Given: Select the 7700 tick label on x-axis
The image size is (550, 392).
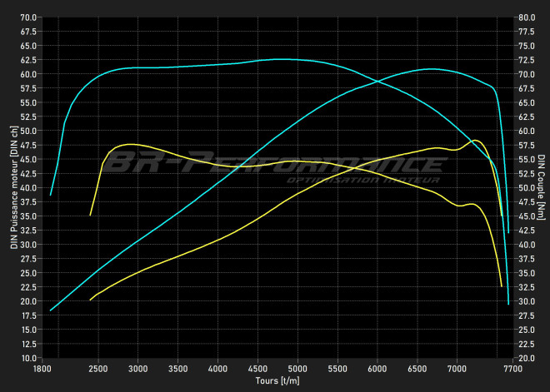Looking at the screenshot, I should point(512,367).
